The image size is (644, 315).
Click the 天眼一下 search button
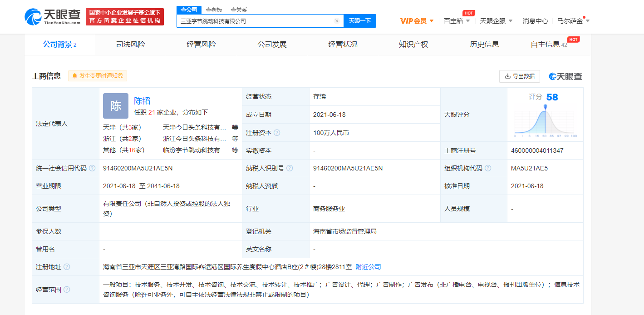coord(359,21)
